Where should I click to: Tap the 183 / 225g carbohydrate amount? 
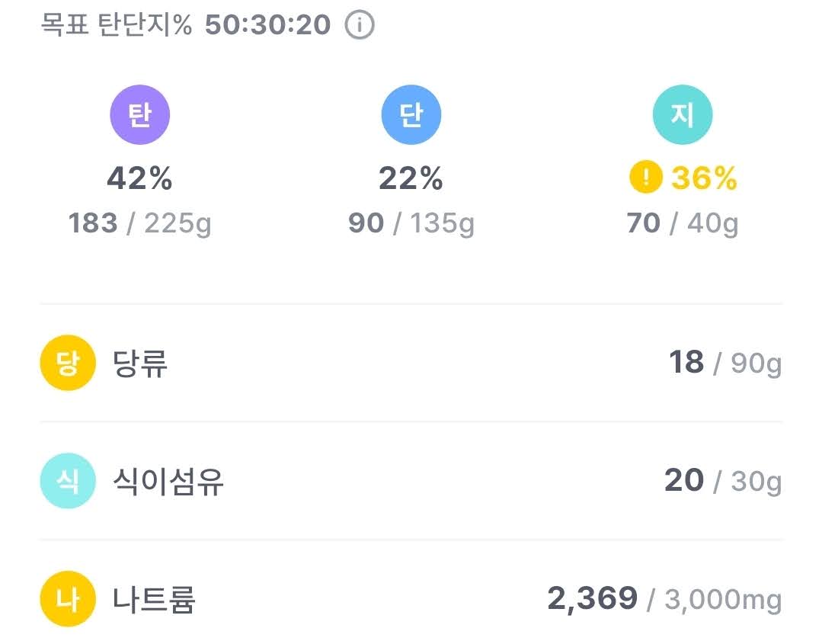[x=140, y=224]
